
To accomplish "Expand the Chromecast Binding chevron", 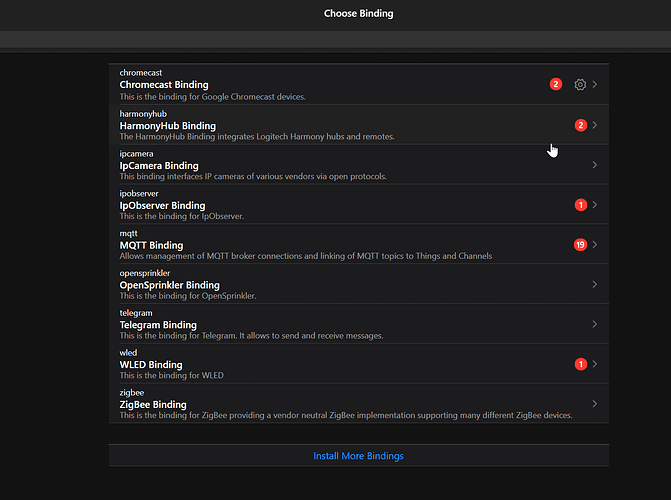I will tap(595, 85).
